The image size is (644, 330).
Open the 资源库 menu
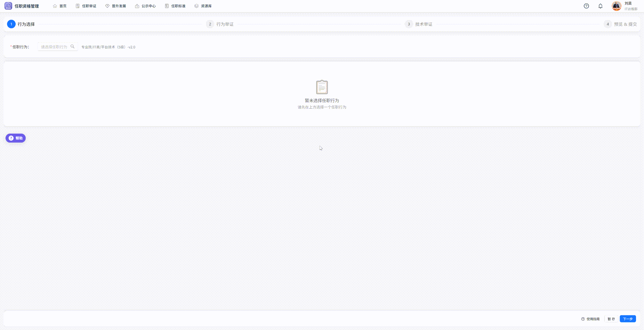(x=203, y=6)
